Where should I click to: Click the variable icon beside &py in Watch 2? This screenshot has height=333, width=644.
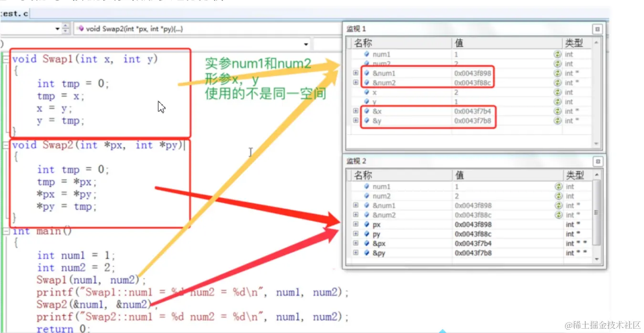366,253
